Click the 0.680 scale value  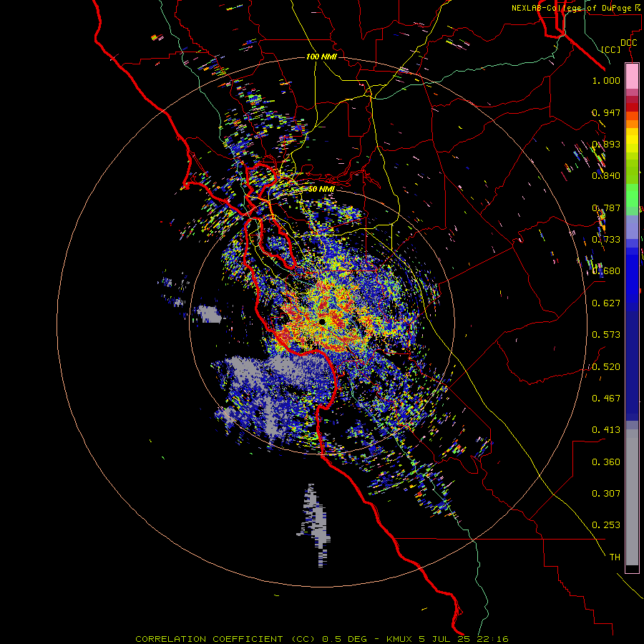[x=606, y=271]
